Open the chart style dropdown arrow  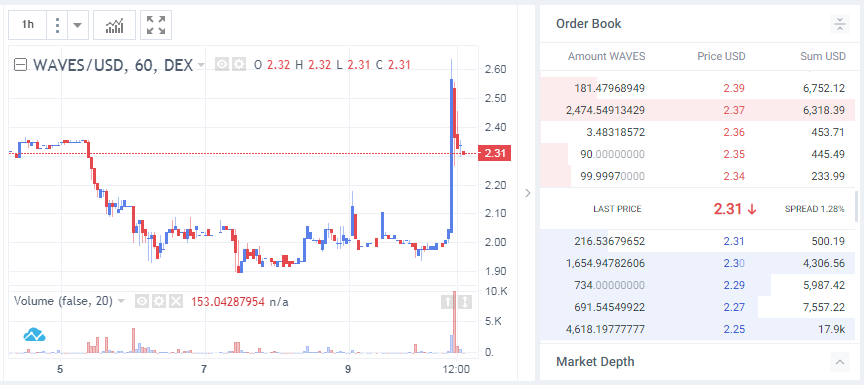point(78,25)
